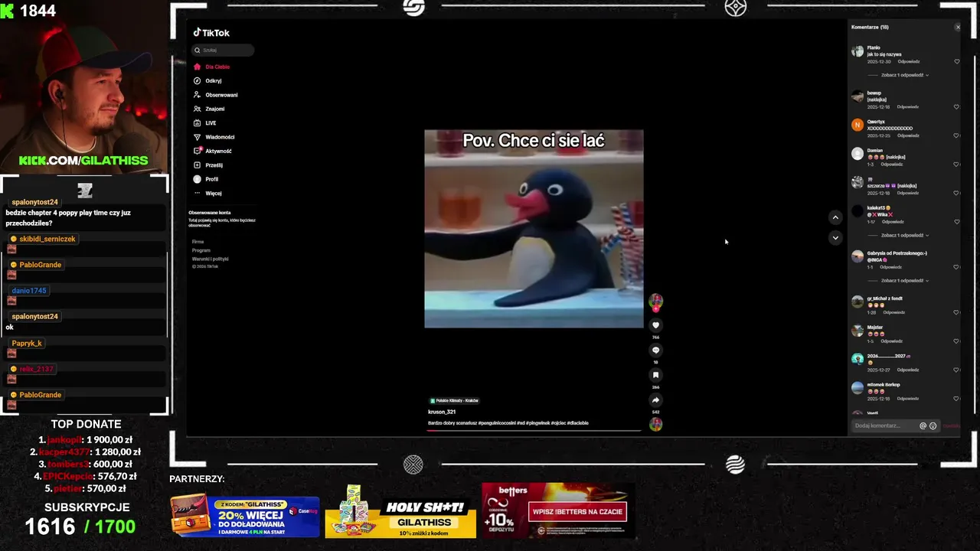Like kaieks13's comment
Image resolution: width=980 pixels, height=551 pixels.
(956, 222)
